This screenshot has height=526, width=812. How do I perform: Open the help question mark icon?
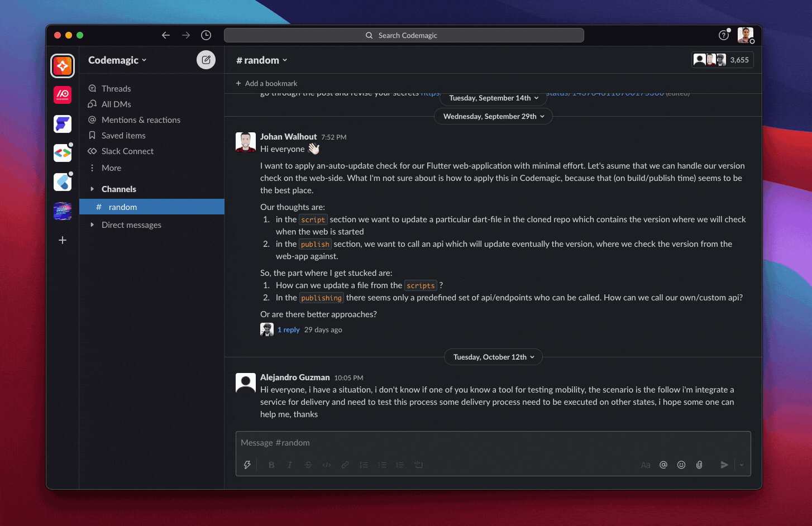pos(724,35)
